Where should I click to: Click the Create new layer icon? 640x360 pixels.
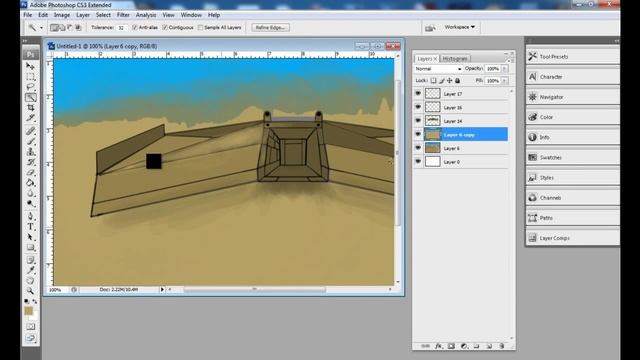point(489,346)
